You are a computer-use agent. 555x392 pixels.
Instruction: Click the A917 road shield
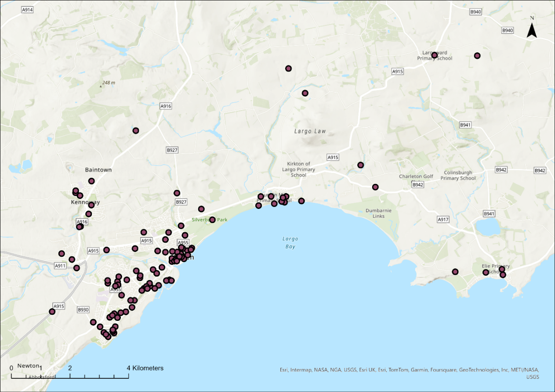click(x=443, y=219)
